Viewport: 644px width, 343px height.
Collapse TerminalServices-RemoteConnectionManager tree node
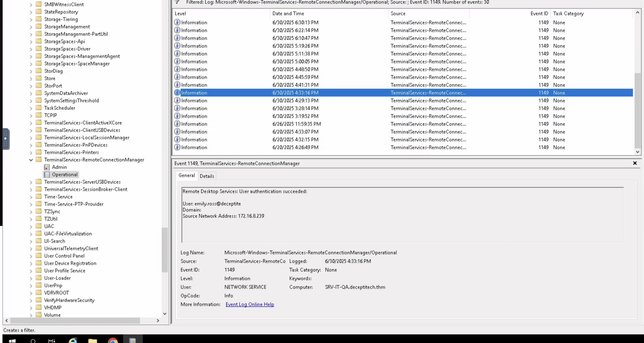click(31, 160)
